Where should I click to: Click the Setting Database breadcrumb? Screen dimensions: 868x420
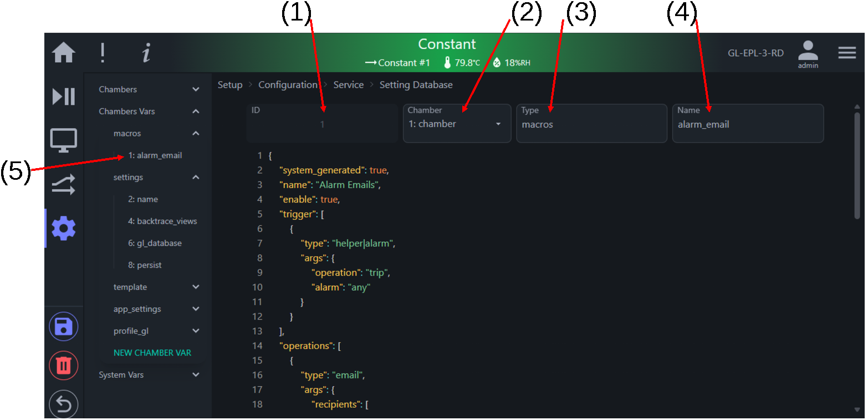point(416,85)
